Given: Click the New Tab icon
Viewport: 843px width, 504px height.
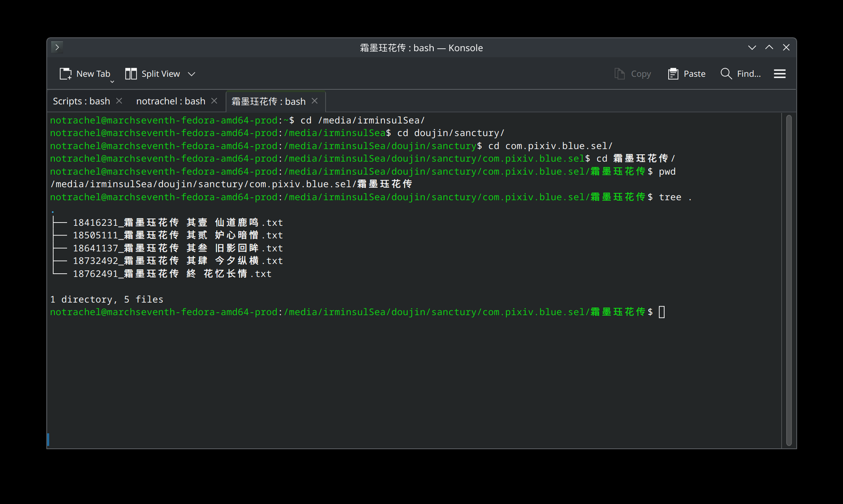Looking at the screenshot, I should coord(66,74).
